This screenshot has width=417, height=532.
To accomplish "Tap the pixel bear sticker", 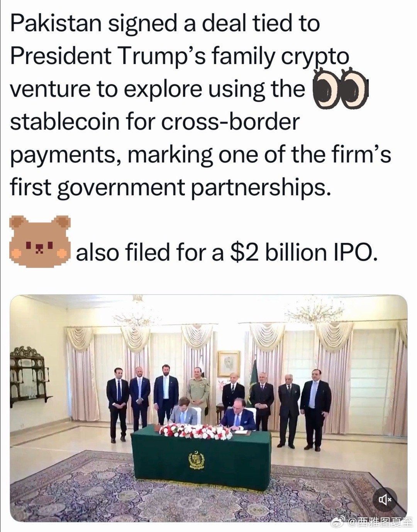I will coord(40,242).
